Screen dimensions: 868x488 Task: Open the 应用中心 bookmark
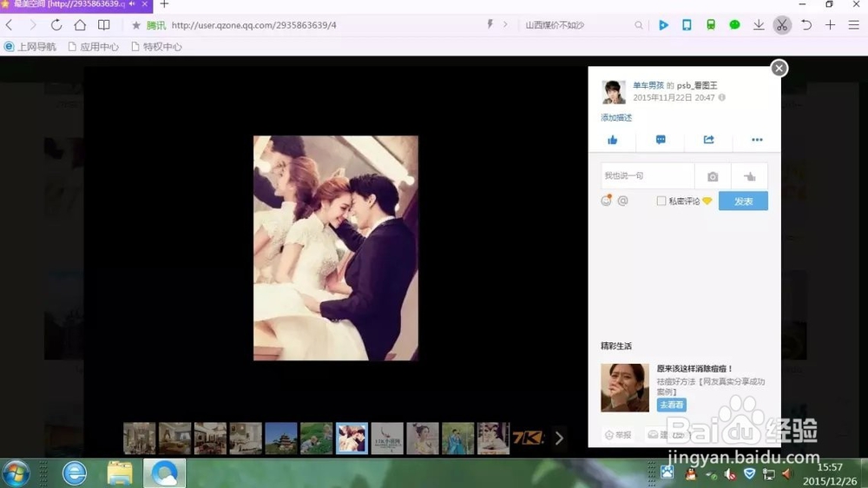[94, 47]
